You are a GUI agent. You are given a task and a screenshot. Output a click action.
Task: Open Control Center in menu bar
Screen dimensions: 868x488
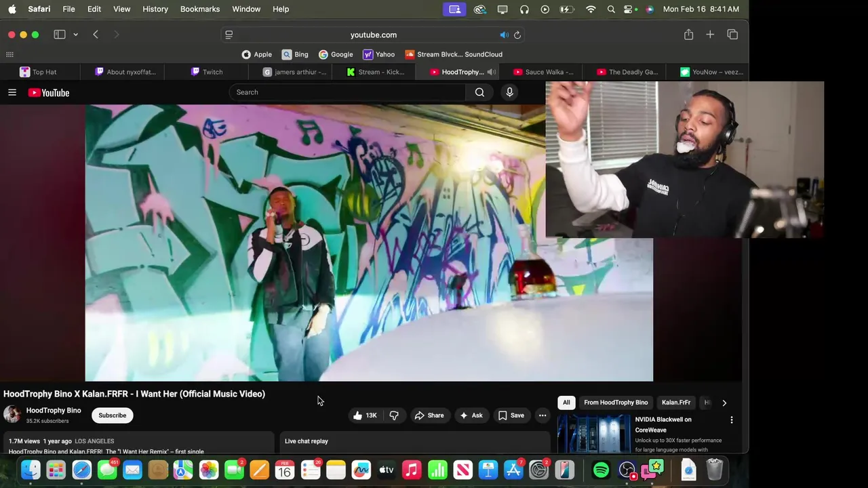630,9
